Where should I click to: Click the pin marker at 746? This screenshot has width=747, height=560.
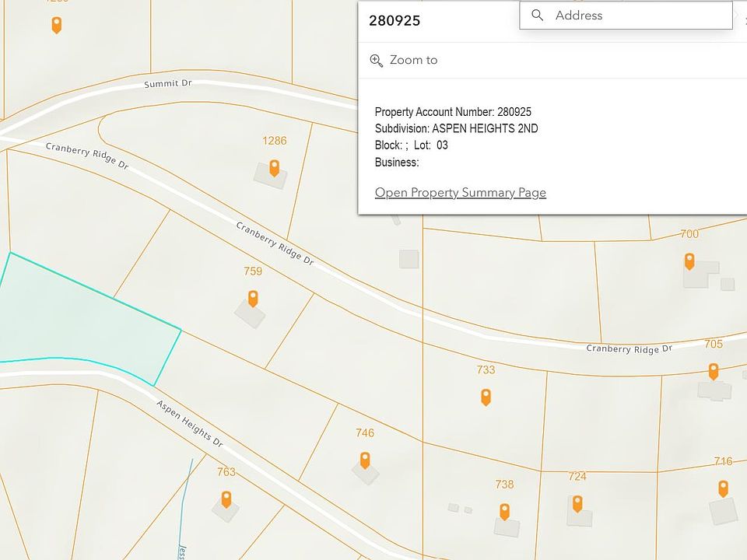tap(364, 460)
